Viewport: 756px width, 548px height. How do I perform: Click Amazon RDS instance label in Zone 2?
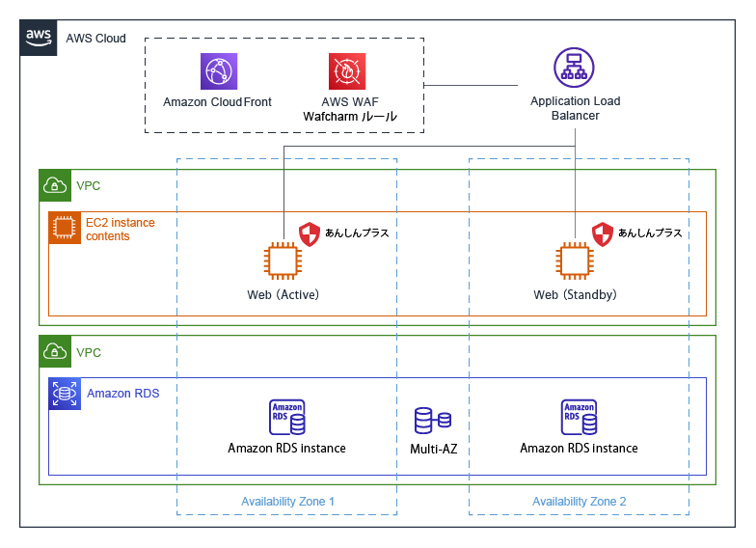click(x=579, y=448)
